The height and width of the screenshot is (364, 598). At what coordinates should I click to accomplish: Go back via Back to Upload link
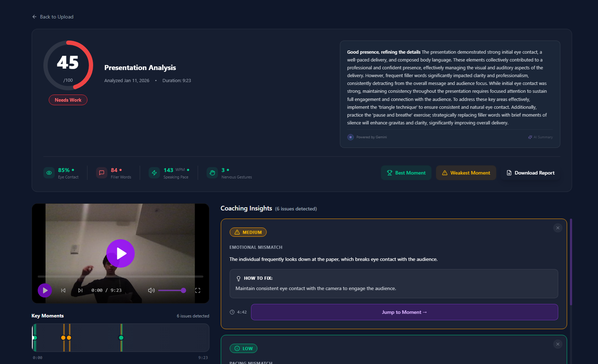[x=53, y=17]
